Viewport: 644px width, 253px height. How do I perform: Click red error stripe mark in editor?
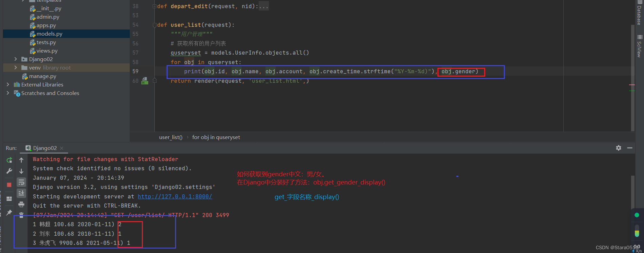pyautogui.click(x=632, y=85)
